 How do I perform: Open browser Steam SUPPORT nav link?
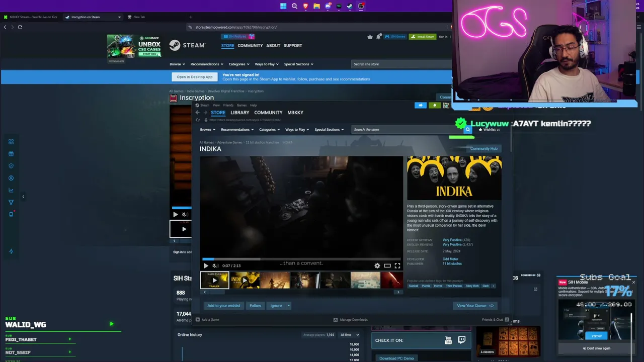point(293,46)
